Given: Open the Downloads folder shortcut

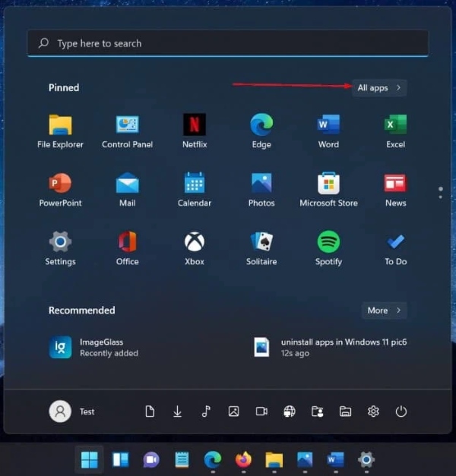Looking at the screenshot, I should pyautogui.click(x=178, y=411).
